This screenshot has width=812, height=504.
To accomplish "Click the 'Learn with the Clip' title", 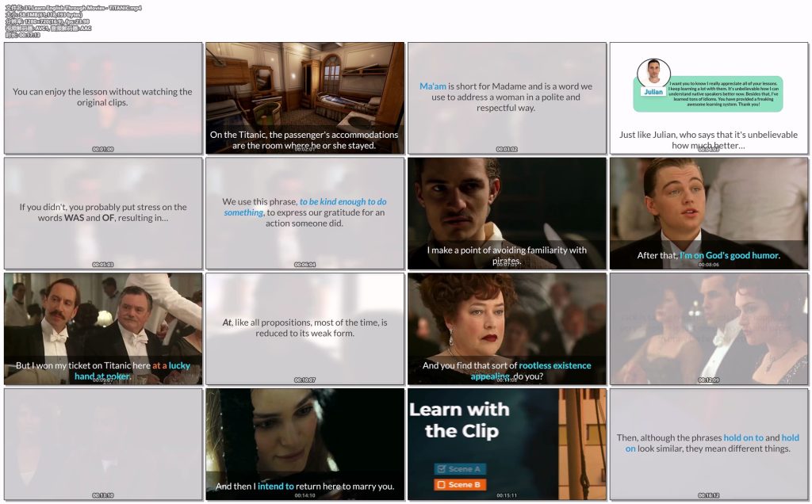I will 460,420.
